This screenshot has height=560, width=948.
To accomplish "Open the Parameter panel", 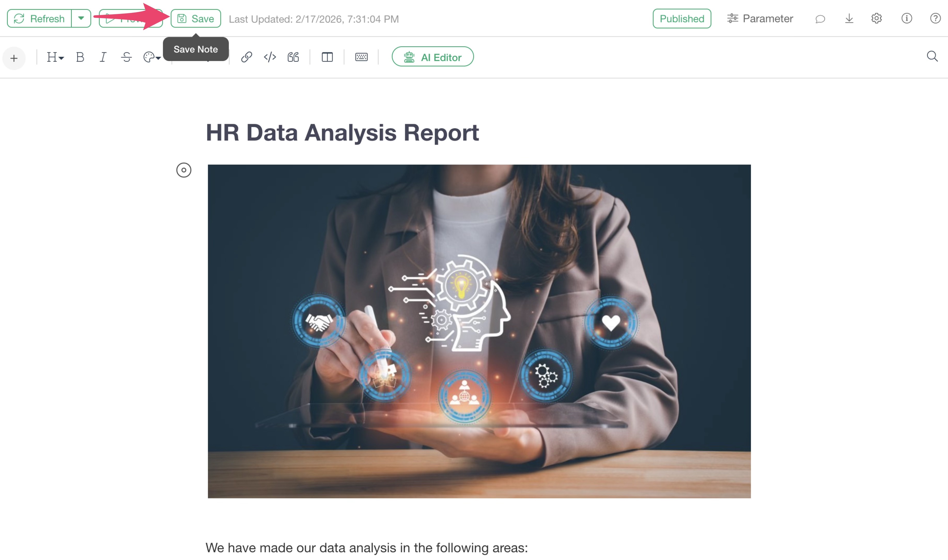I will pyautogui.click(x=760, y=19).
